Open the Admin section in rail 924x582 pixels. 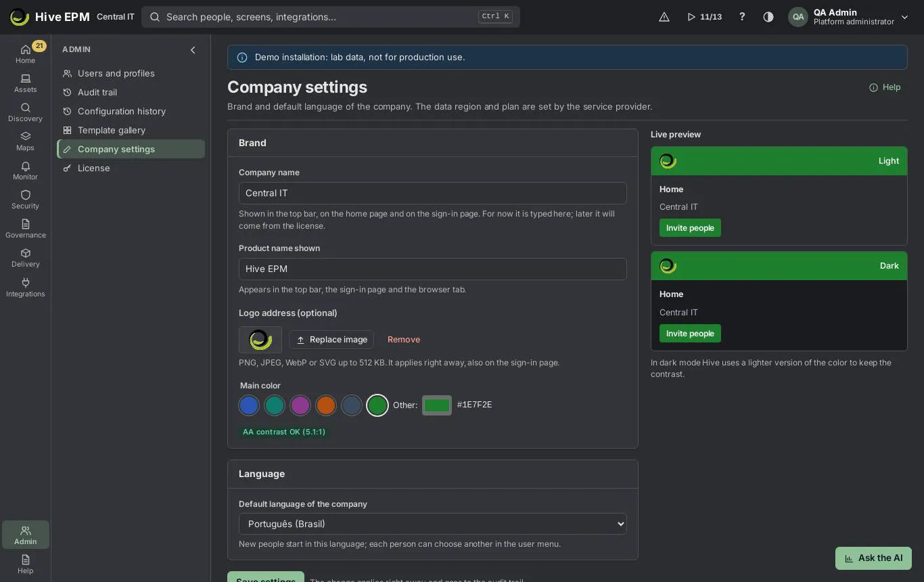click(x=25, y=535)
